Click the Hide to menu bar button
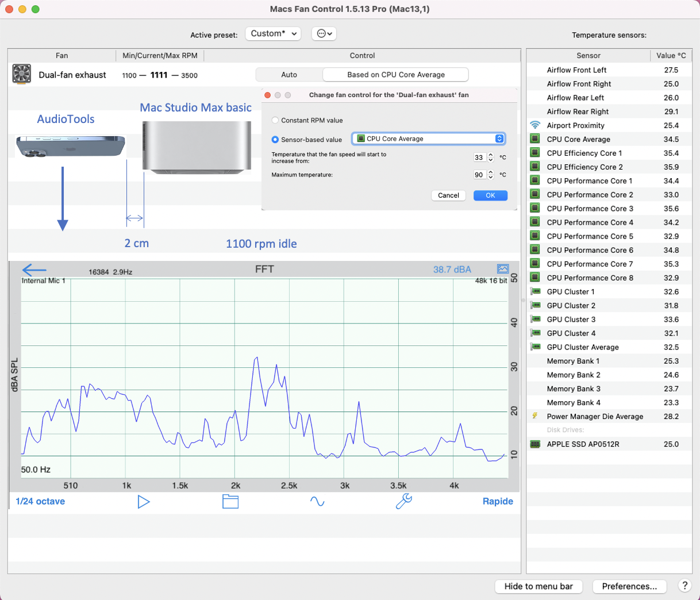Screen dimensions: 700x600 point(539,586)
